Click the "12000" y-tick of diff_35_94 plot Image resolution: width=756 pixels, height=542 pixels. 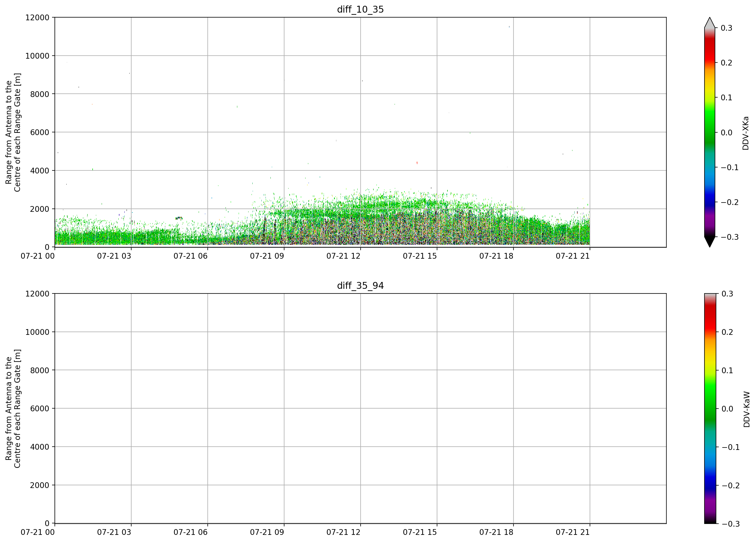[x=37, y=294]
